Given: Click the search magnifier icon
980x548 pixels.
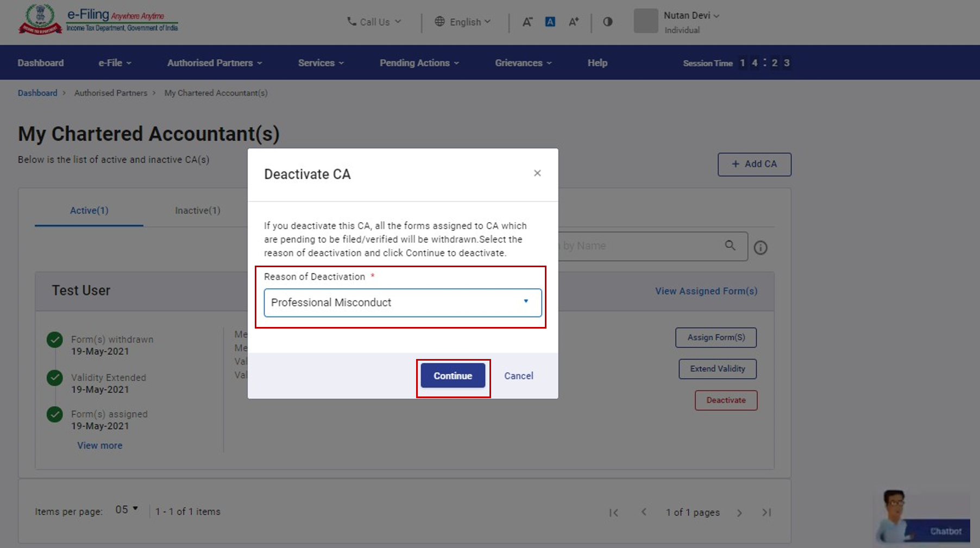Looking at the screenshot, I should (730, 245).
